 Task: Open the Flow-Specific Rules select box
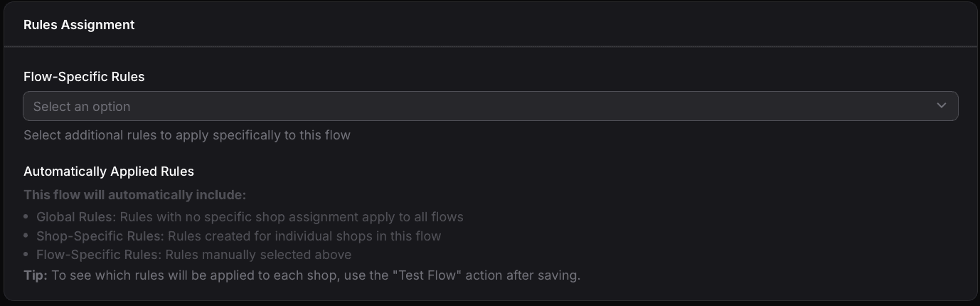pyautogui.click(x=490, y=106)
